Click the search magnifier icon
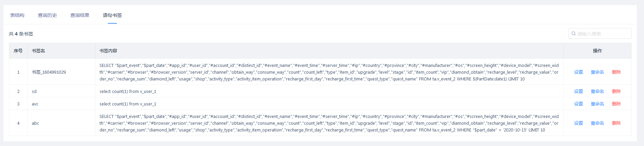The image size is (644, 146). 574,34
